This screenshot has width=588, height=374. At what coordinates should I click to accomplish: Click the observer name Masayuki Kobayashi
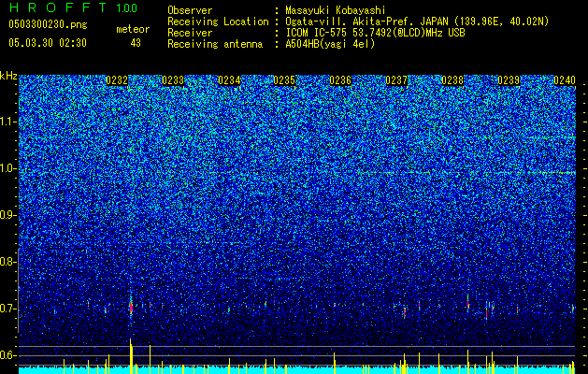(x=336, y=10)
